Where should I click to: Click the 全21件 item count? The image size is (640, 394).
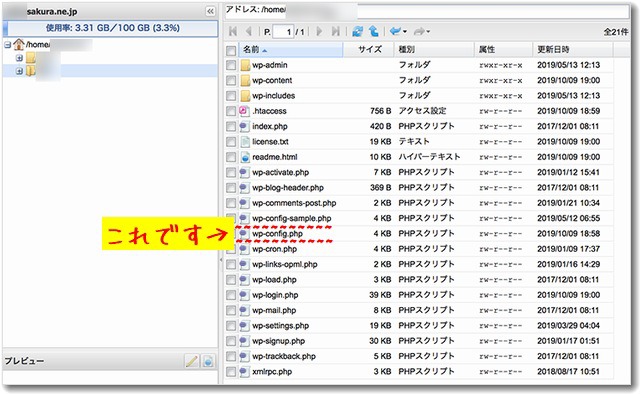point(616,32)
